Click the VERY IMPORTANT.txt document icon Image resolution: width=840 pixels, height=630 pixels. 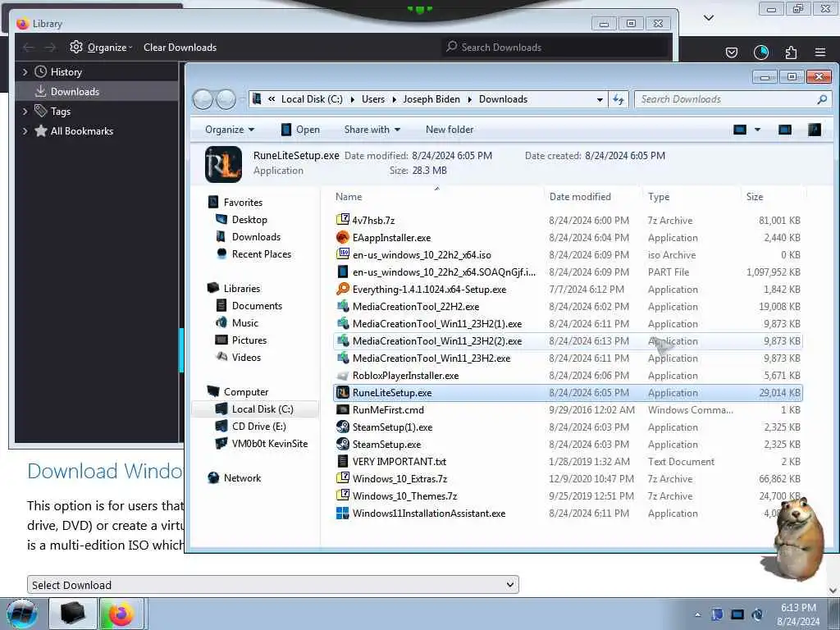click(x=342, y=461)
